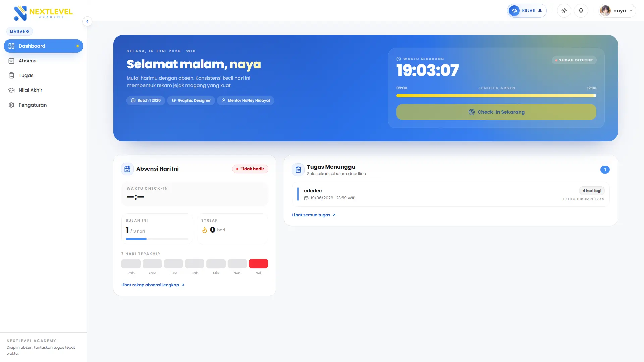The image size is (644, 362).
Task: Collapse the sidebar with the chevron button
Action: pyautogui.click(x=87, y=21)
